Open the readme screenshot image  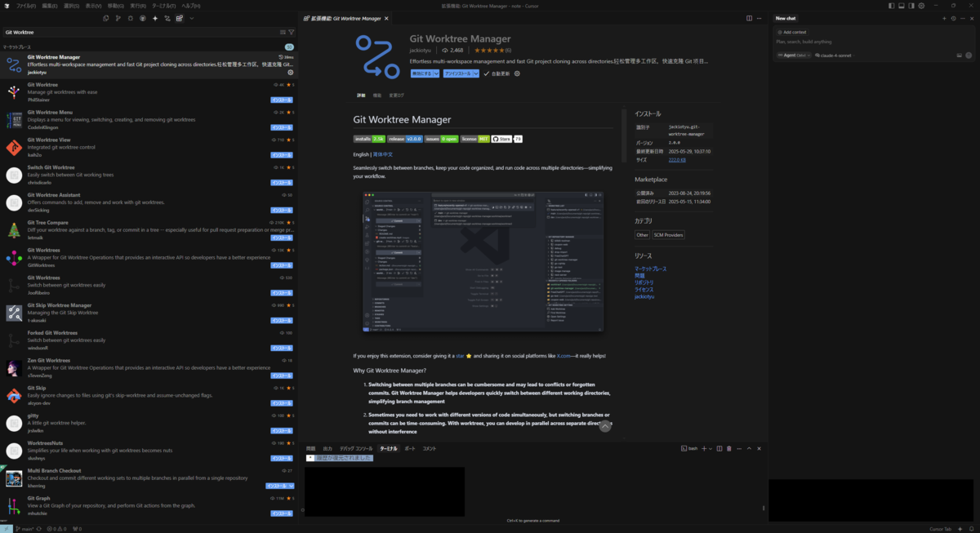[x=483, y=261]
